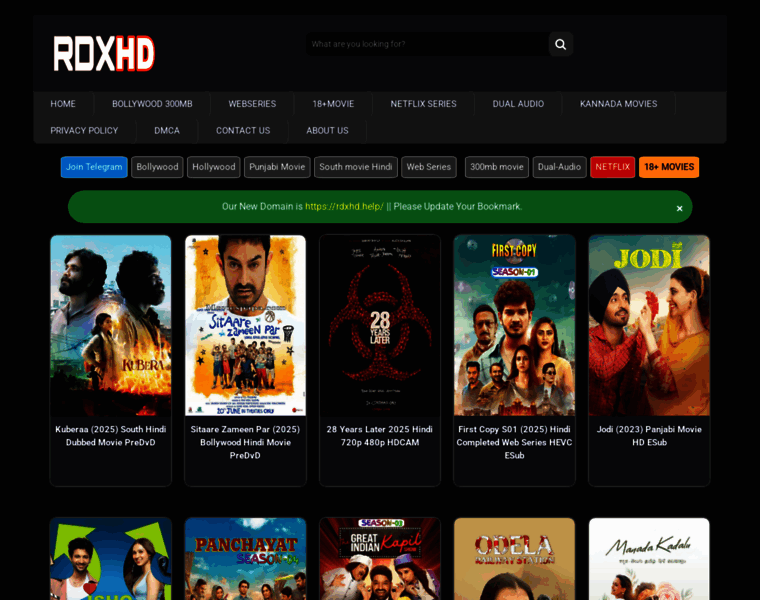Open the Ishq poster in the second row

[x=111, y=559]
